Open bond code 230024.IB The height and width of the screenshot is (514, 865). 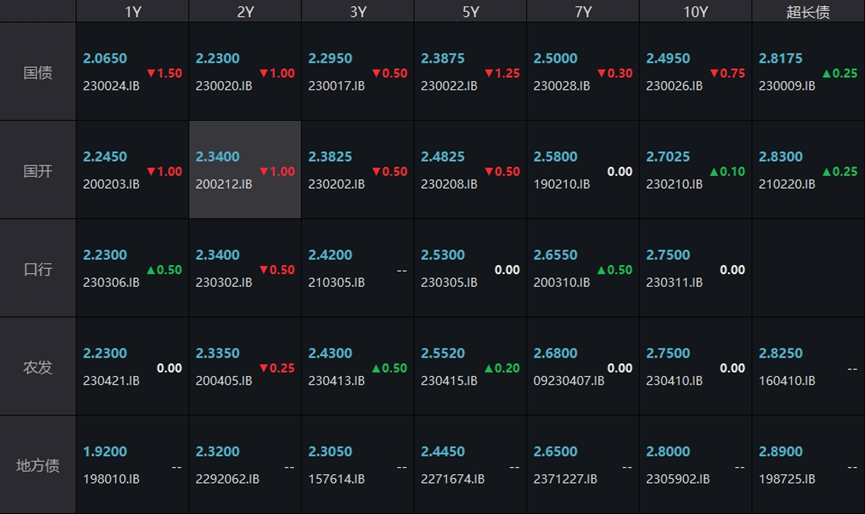coord(111,87)
